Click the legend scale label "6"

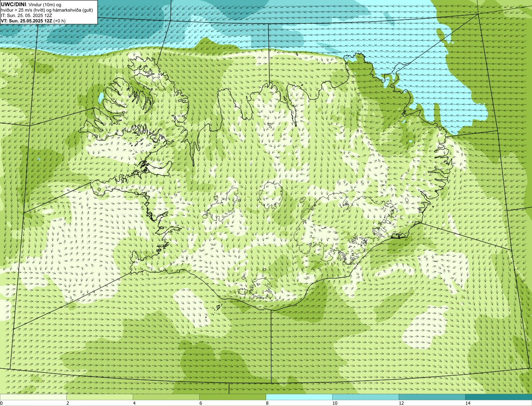coord(201,403)
